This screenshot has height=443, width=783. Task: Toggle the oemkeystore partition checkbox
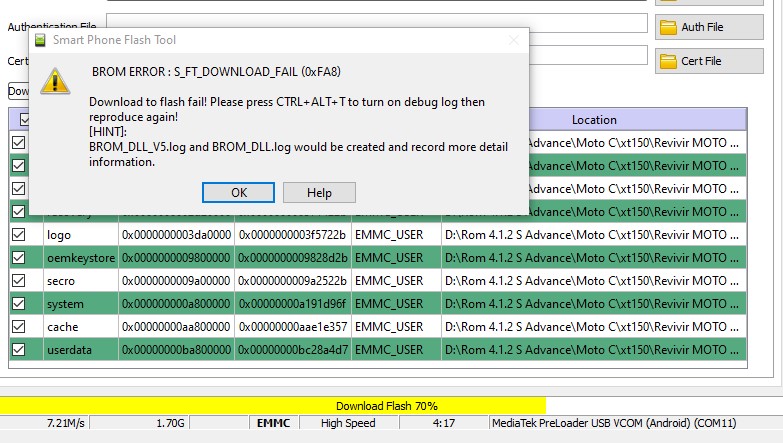pyautogui.click(x=18, y=257)
